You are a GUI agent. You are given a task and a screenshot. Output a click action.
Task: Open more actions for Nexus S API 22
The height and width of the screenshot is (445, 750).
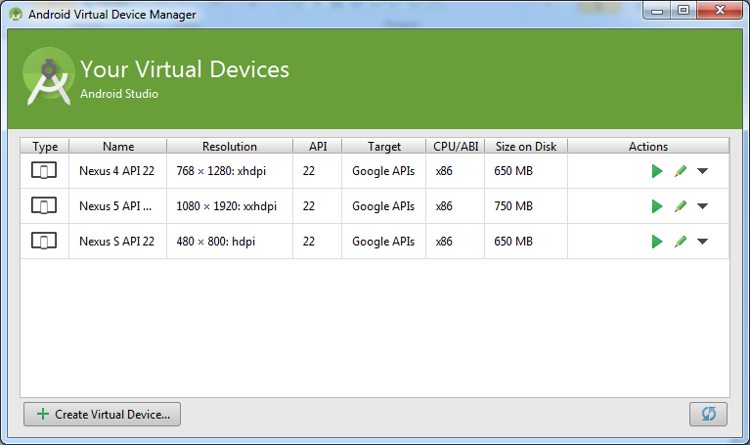point(702,241)
